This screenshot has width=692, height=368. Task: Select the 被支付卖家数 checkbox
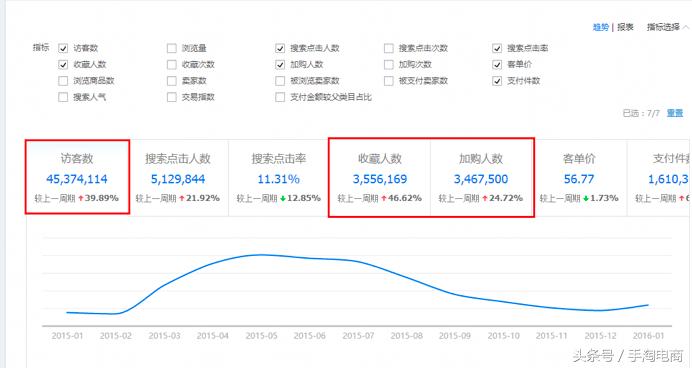[x=388, y=81]
